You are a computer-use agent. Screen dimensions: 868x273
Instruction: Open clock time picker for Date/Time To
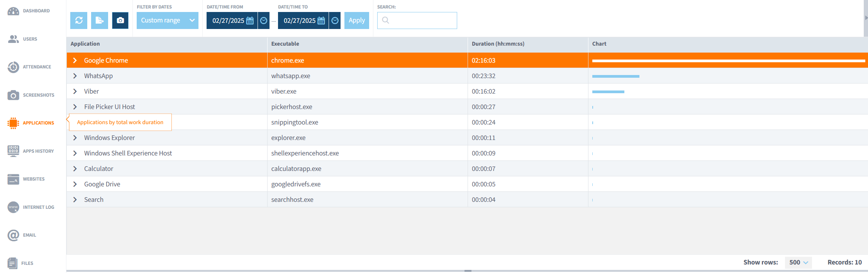click(335, 20)
